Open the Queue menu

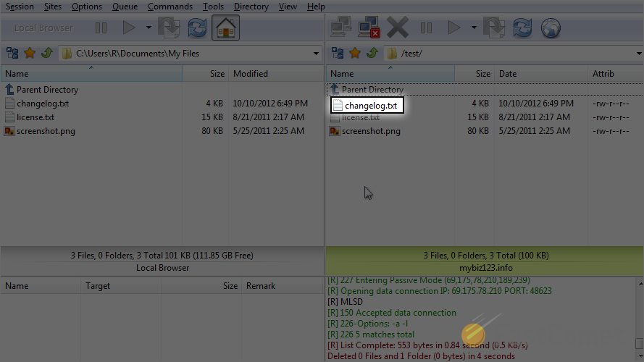(125, 7)
